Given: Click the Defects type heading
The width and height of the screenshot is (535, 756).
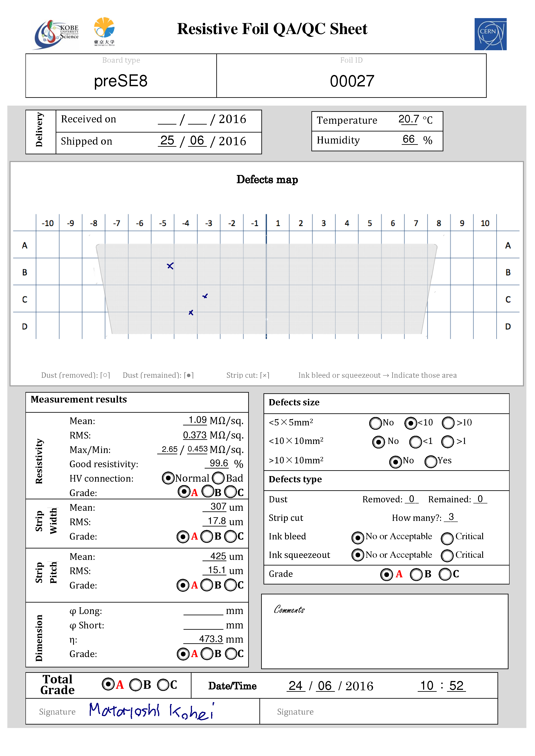Looking at the screenshot, I should [295, 480].
